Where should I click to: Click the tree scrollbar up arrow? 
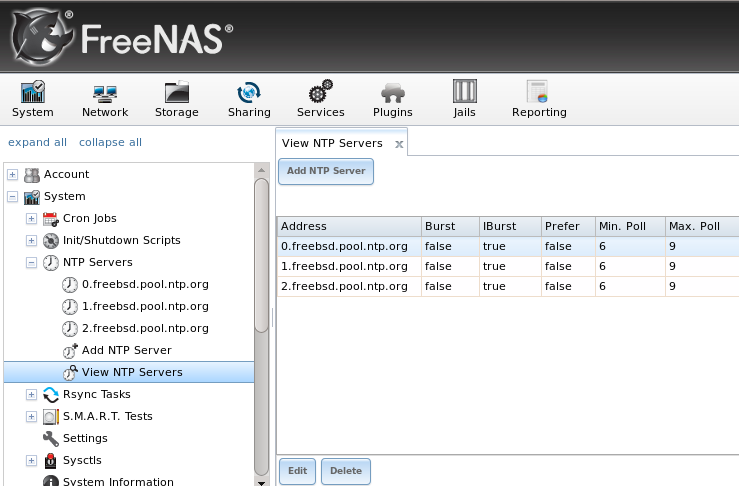(x=262, y=170)
